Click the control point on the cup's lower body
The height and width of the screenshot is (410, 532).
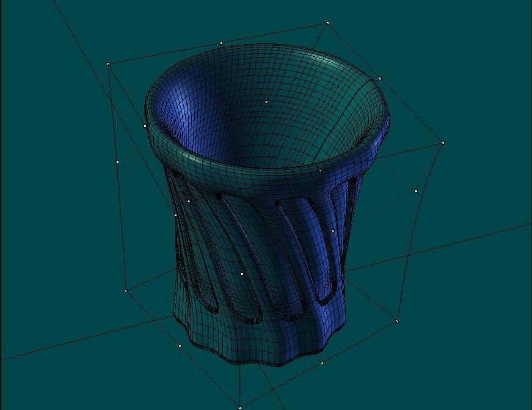click(x=242, y=274)
